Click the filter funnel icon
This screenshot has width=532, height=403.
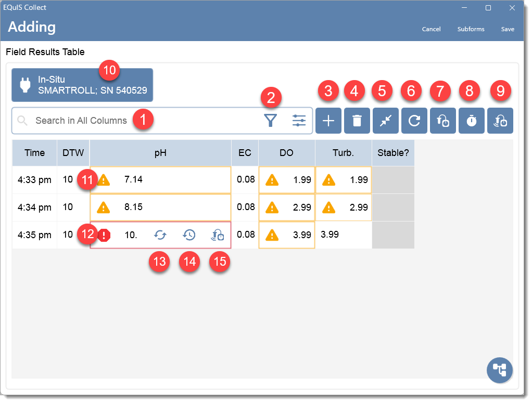point(270,121)
